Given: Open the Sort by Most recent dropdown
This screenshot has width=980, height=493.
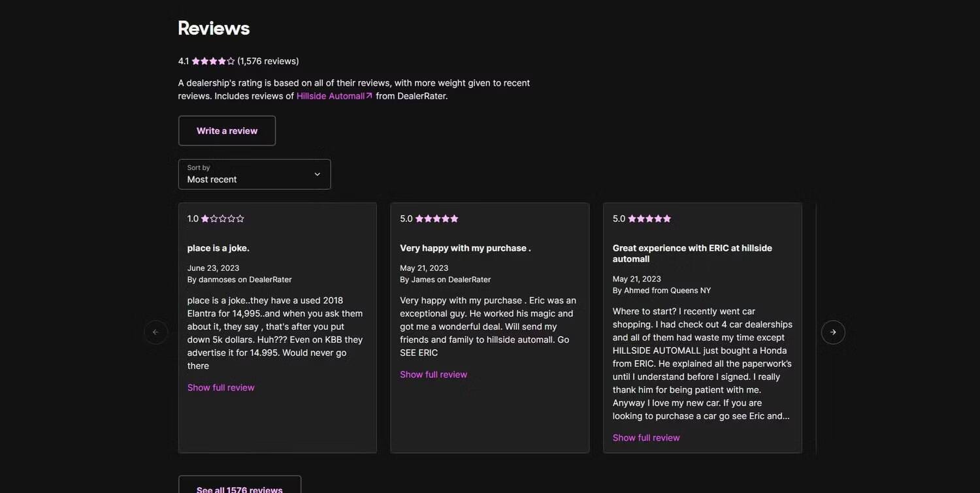Looking at the screenshot, I should [x=254, y=174].
